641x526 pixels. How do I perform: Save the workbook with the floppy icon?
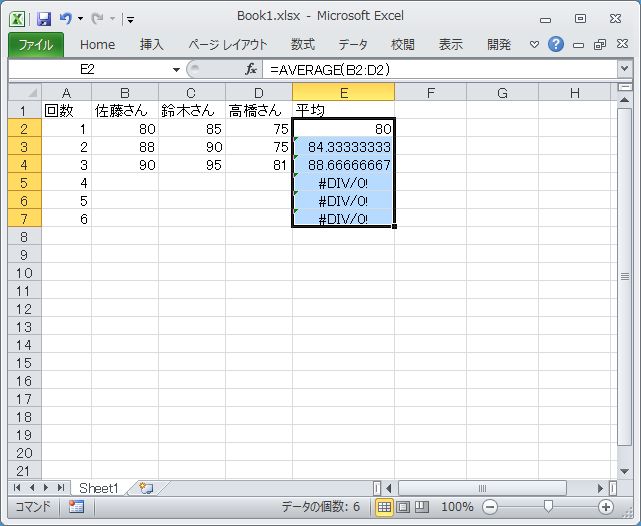point(43,19)
